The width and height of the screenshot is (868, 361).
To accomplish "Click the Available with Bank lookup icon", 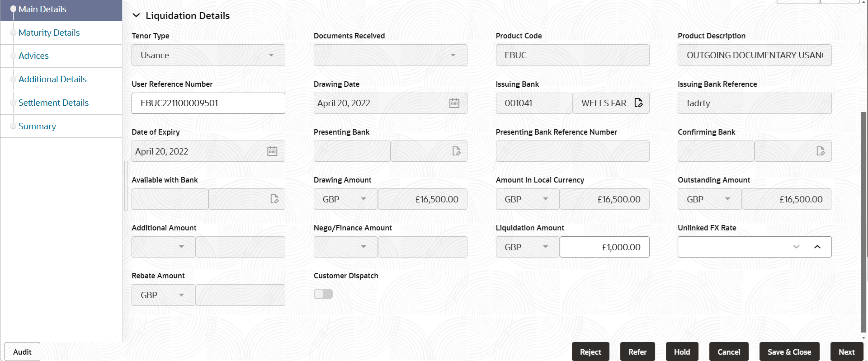I will 274,199.
